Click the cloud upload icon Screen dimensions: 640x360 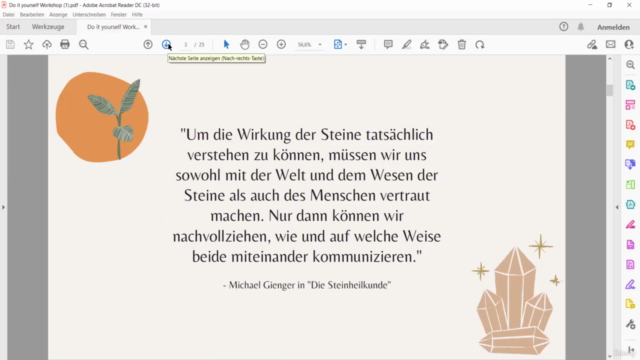coord(47,44)
